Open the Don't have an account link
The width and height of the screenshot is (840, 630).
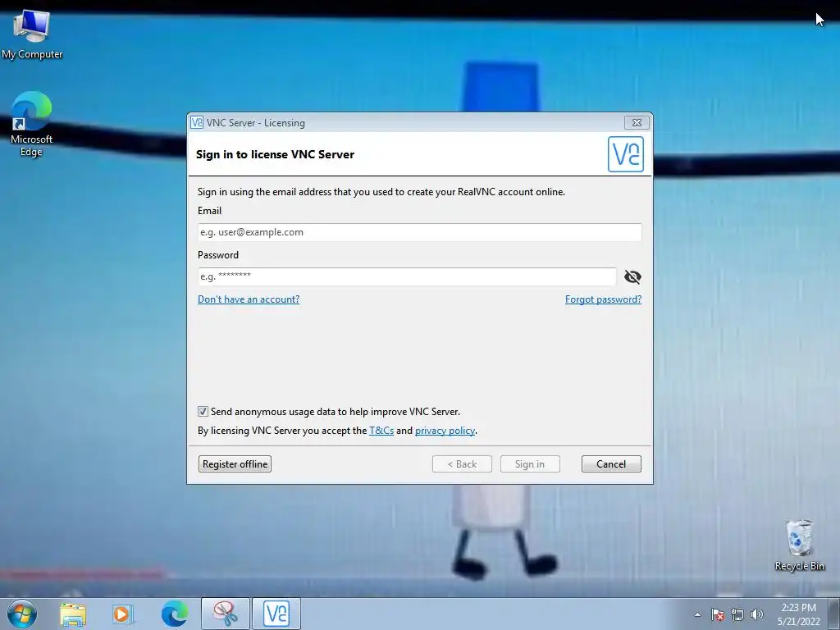249,299
